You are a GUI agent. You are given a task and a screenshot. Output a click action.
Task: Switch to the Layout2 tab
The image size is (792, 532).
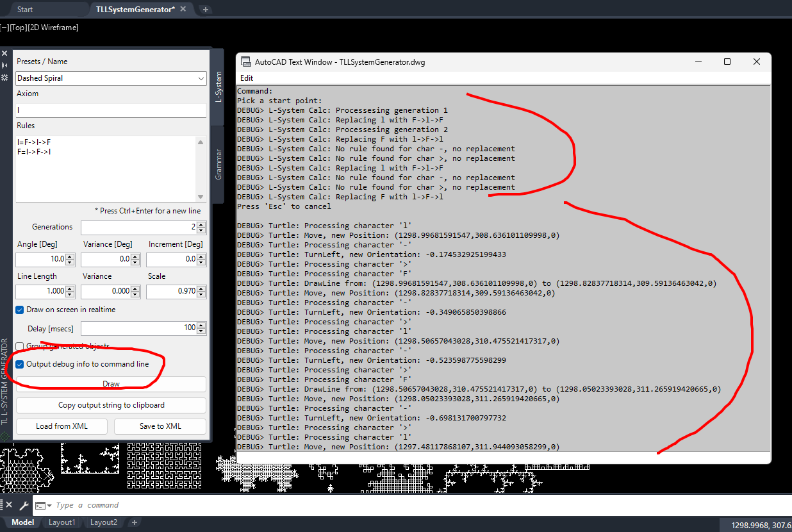104,522
